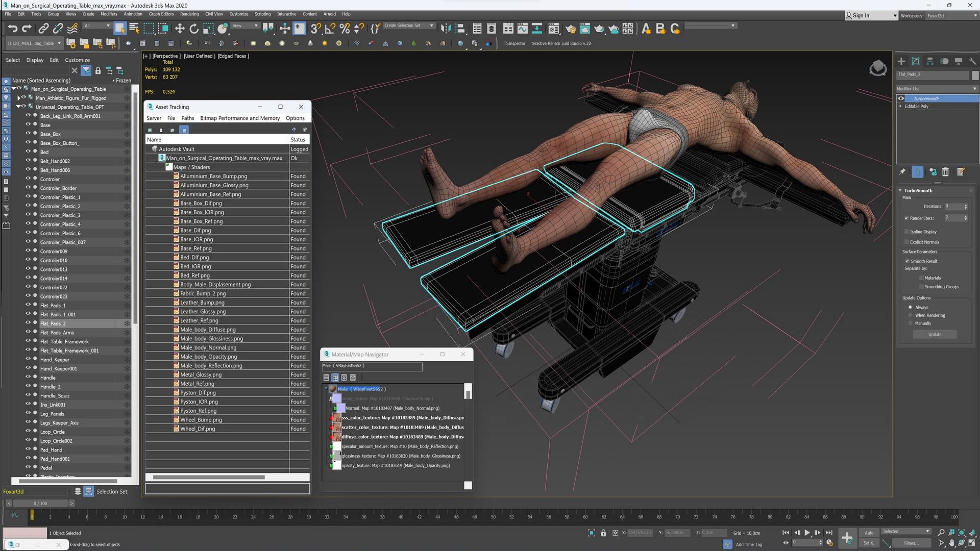Click the Pan View hand icon
This screenshot has width=980, height=551.
[x=952, y=543]
